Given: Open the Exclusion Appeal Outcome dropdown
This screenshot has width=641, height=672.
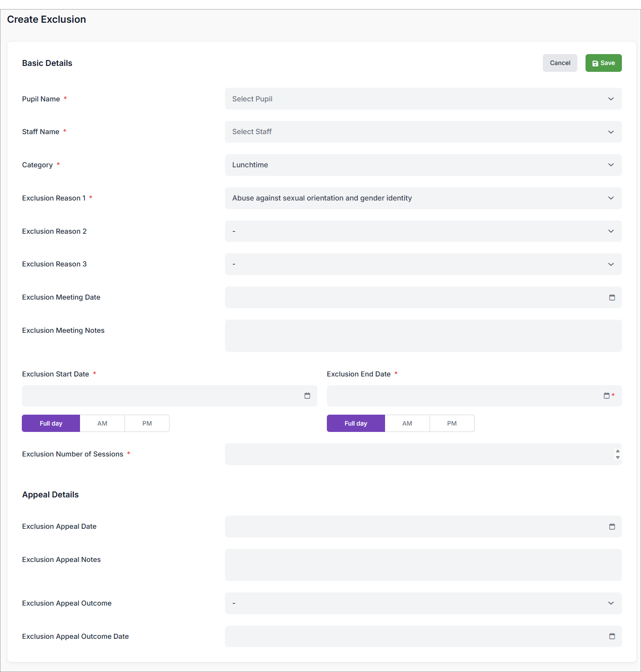Looking at the screenshot, I should tap(423, 603).
